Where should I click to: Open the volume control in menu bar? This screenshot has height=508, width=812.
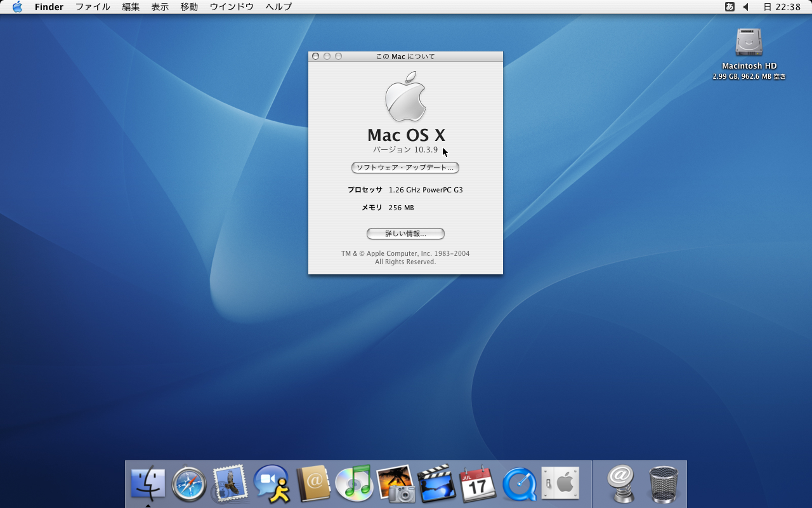tap(746, 7)
